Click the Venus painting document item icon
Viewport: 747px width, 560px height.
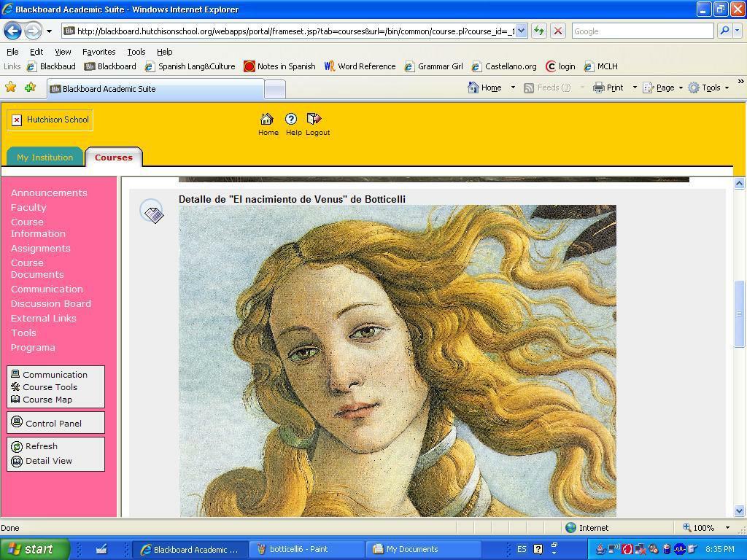point(152,211)
